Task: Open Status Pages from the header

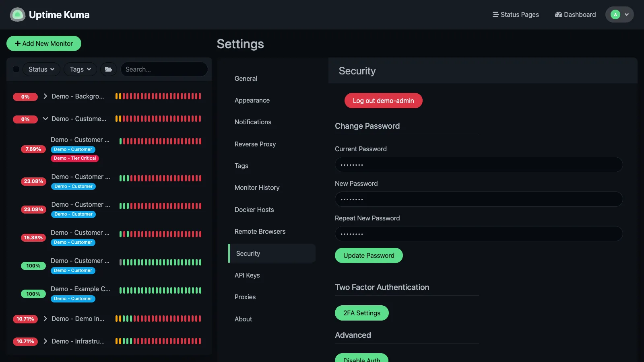Action: pos(516,14)
